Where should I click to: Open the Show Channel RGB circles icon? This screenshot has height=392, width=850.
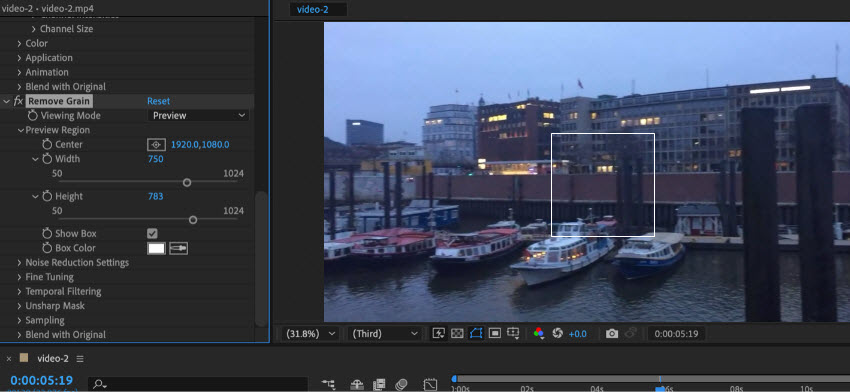538,333
